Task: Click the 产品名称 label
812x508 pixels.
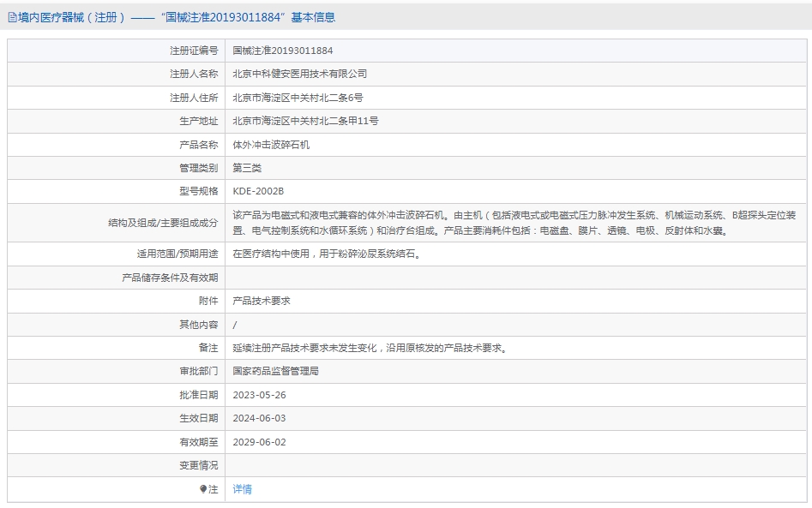Action: click(x=199, y=145)
